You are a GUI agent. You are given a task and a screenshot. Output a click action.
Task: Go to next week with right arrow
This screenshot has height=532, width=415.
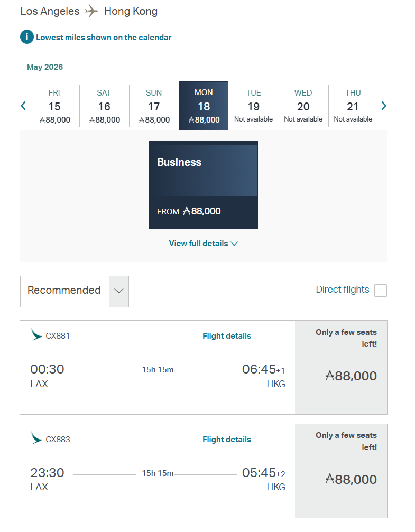coord(384,106)
